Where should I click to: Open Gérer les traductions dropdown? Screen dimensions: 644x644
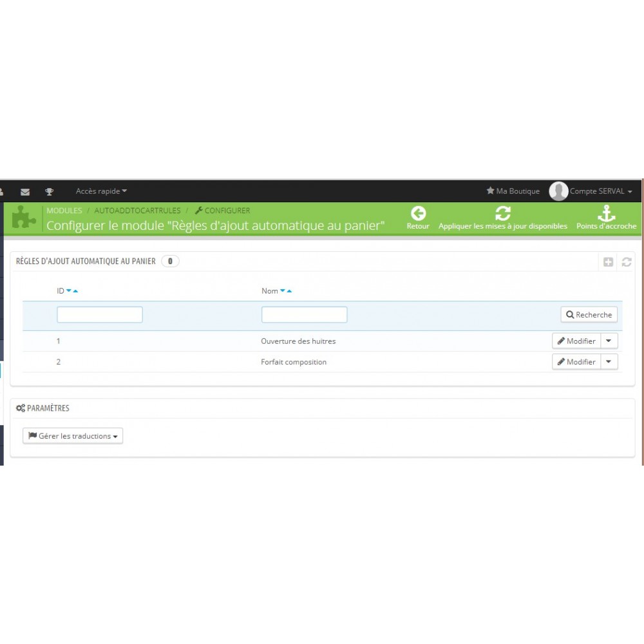(73, 436)
